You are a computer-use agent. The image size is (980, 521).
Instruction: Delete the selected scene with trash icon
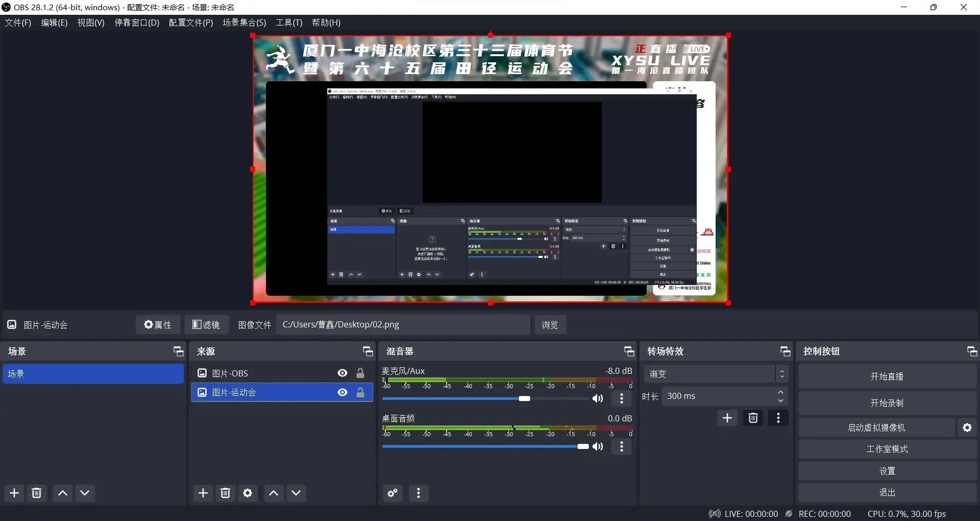(37, 493)
